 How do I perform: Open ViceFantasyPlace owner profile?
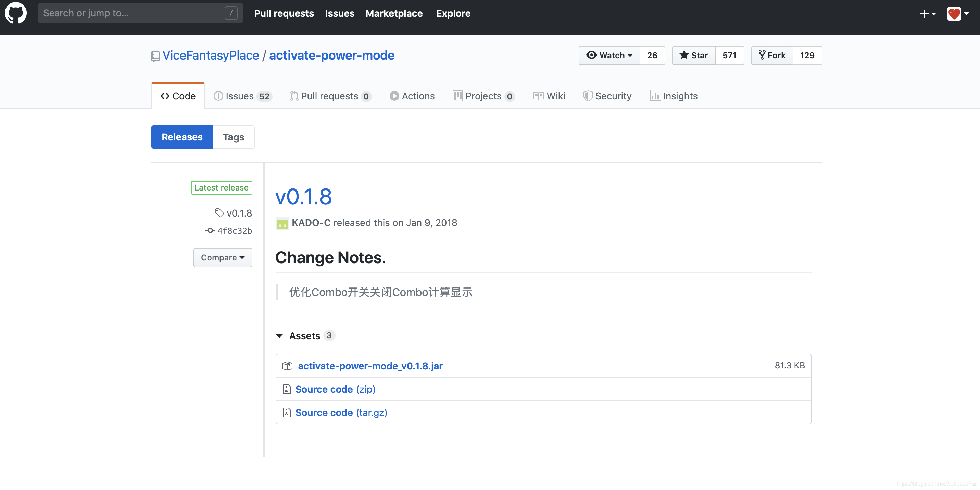pos(210,56)
